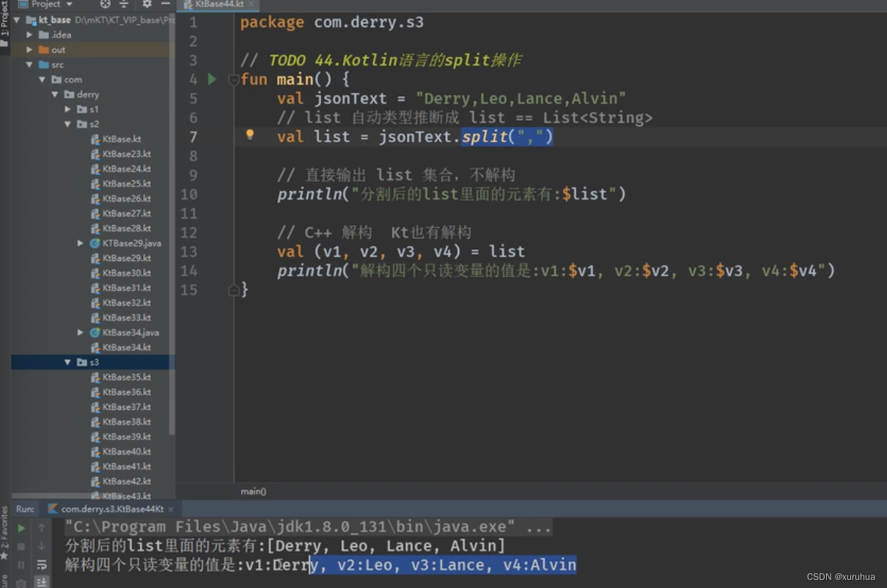Screen dimensions: 887x588
Task: Open the 2: Favorites side tool tab
Action: 4,532
